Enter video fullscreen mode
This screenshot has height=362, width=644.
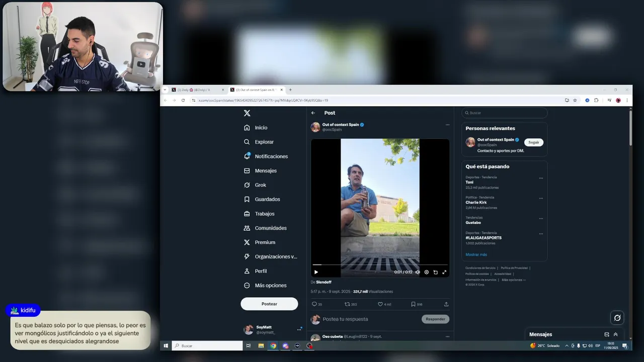pos(444,272)
